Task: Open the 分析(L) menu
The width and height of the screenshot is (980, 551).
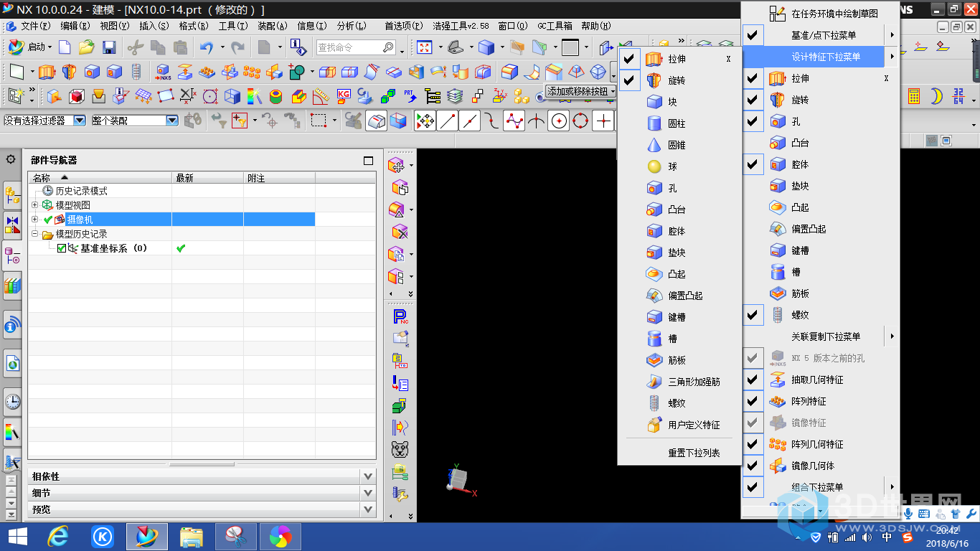Action: (x=351, y=26)
